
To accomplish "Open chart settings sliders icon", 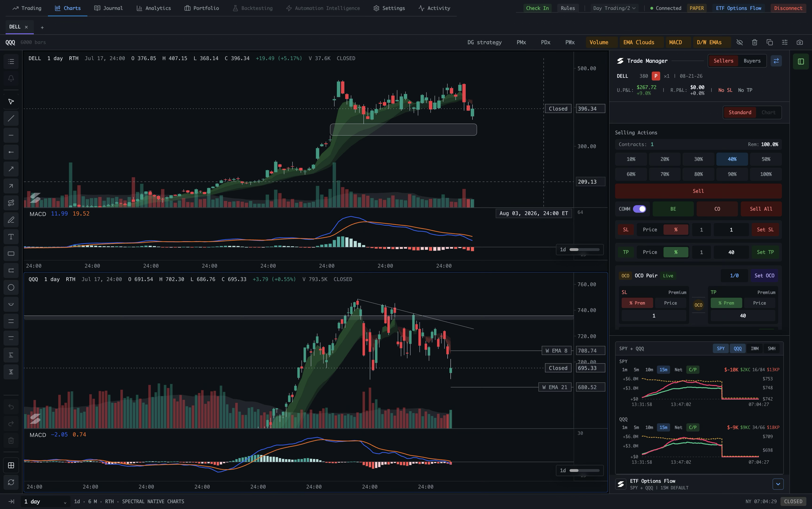I will coord(785,42).
